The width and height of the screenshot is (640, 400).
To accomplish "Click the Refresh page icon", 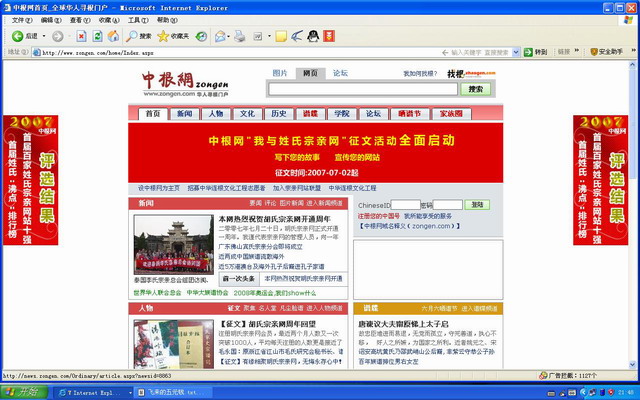I will tap(97, 36).
